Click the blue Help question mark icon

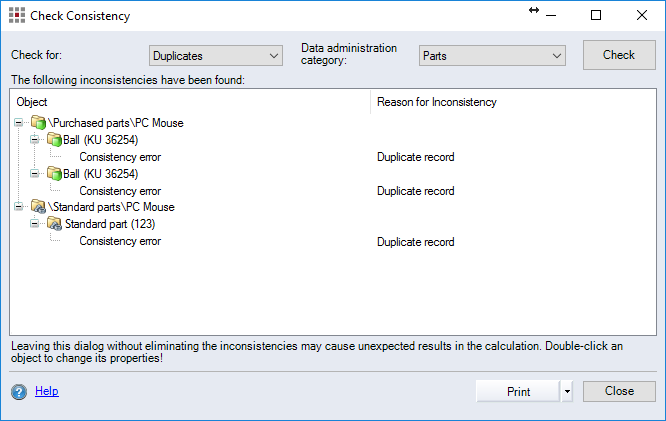[19, 392]
